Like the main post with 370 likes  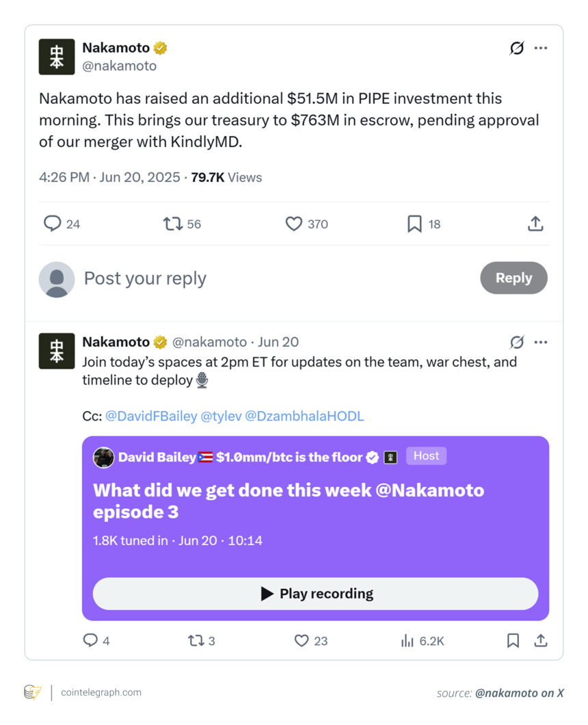tap(294, 224)
